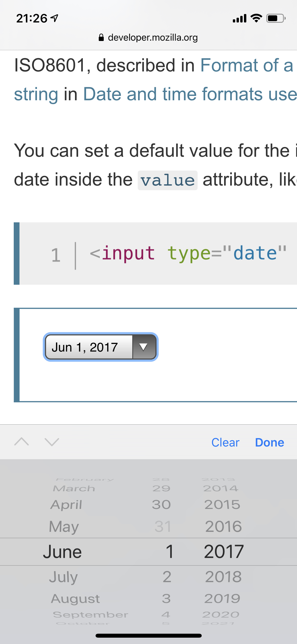This screenshot has height=644, width=297.
Task: Open the date input dropdown arrow
Action: tap(143, 347)
